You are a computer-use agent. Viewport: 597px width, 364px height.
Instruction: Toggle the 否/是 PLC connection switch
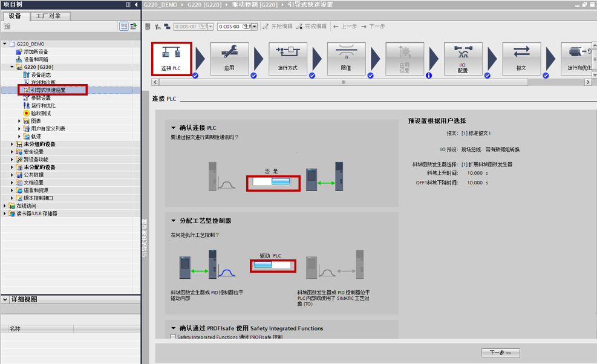tap(273, 182)
